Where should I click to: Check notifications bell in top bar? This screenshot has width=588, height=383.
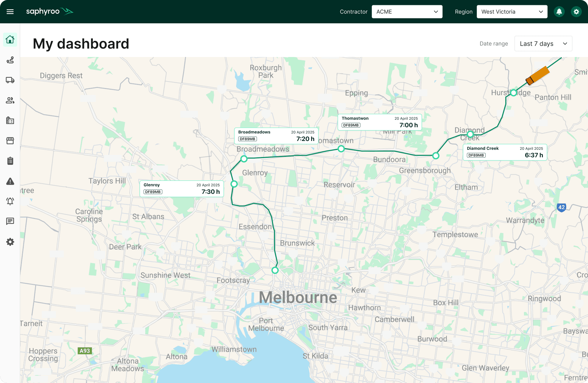(x=559, y=11)
